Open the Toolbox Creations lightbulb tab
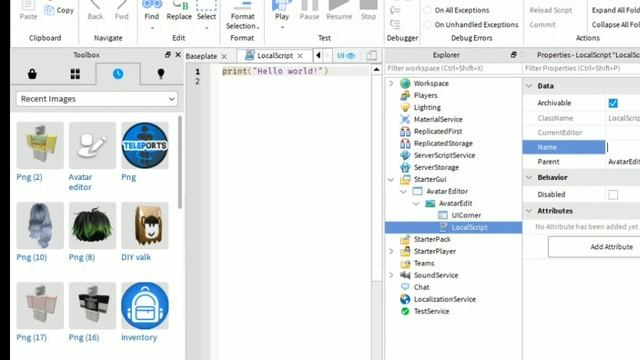This screenshot has height=360, width=640. pos(161,74)
